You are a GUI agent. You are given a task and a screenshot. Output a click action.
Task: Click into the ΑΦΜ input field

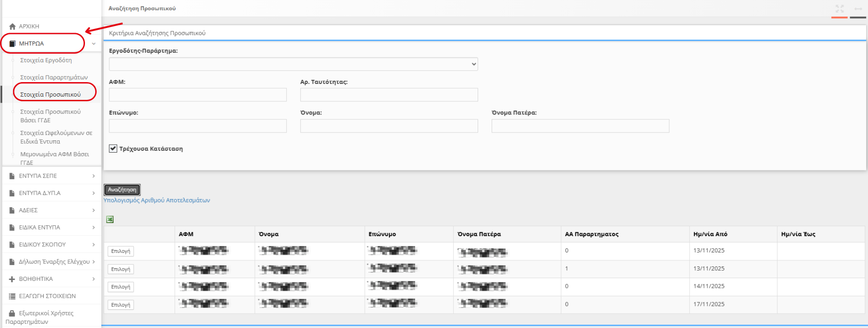[x=198, y=95]
